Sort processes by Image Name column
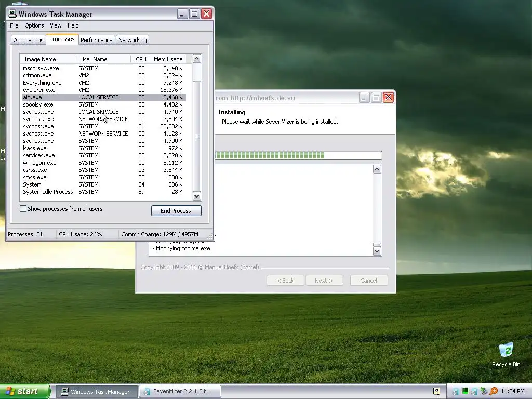532x399 pixels. [47, 59]
